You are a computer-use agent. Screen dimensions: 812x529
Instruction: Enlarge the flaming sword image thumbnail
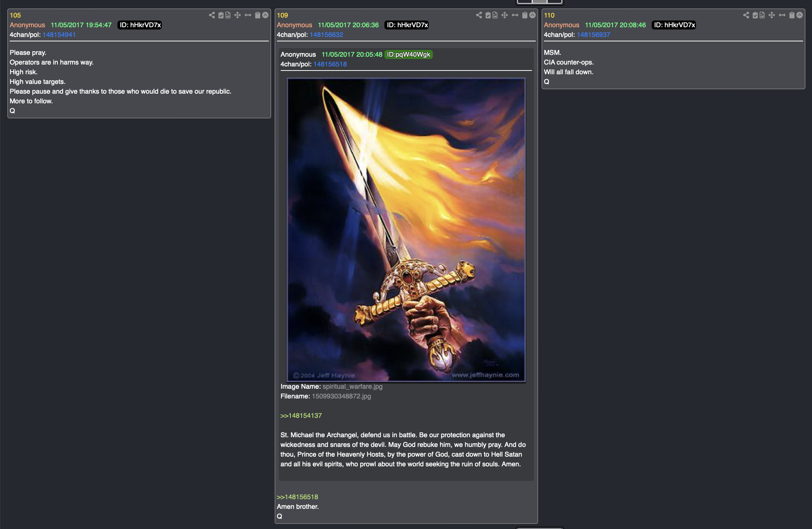coord(406,230)
